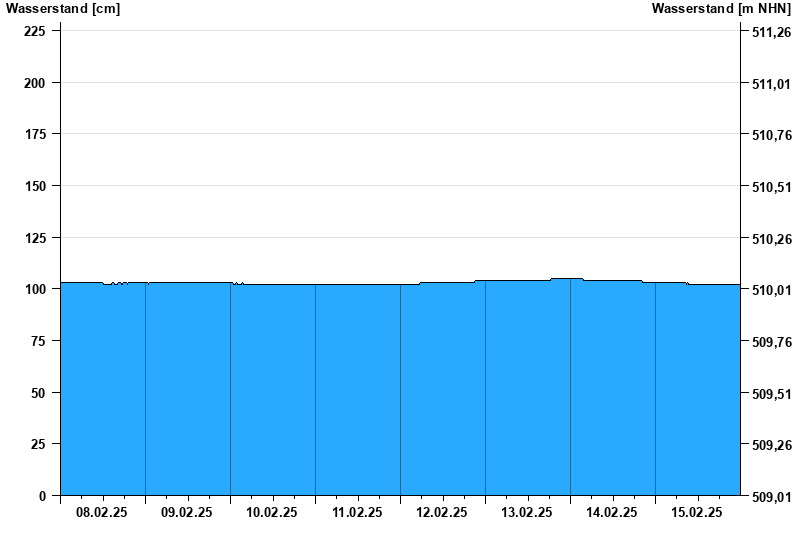
Task: Click the 'Wasserstand [cm]' axis title
Action: 63,9
